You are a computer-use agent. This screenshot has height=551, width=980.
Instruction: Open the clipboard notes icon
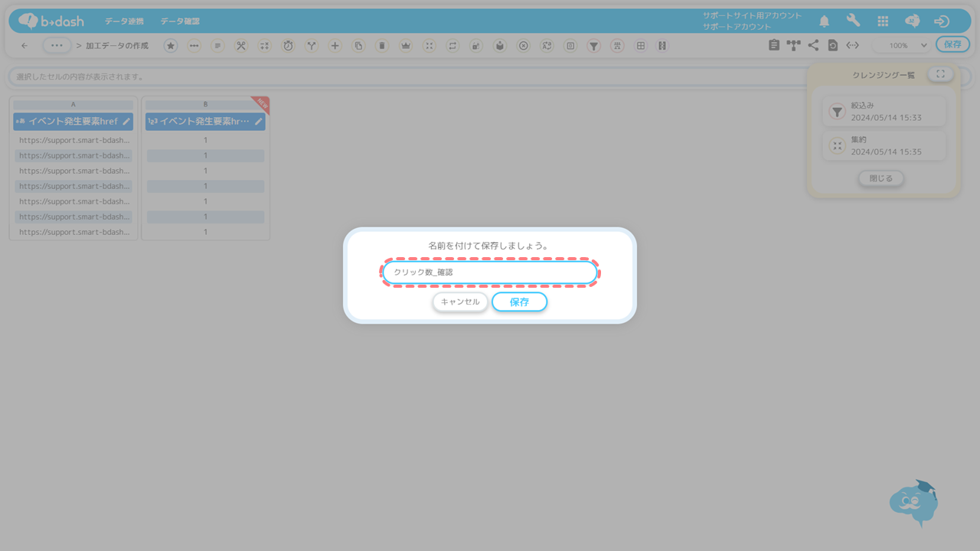click(x=774, y=45)
